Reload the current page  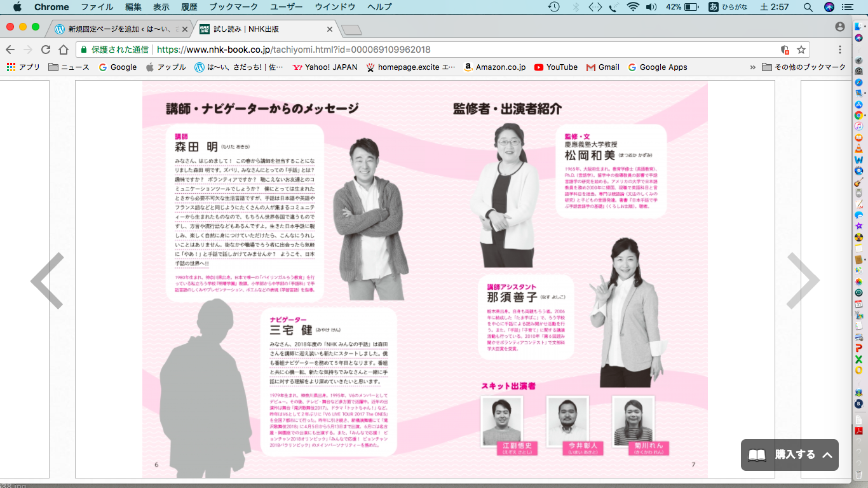46,50
